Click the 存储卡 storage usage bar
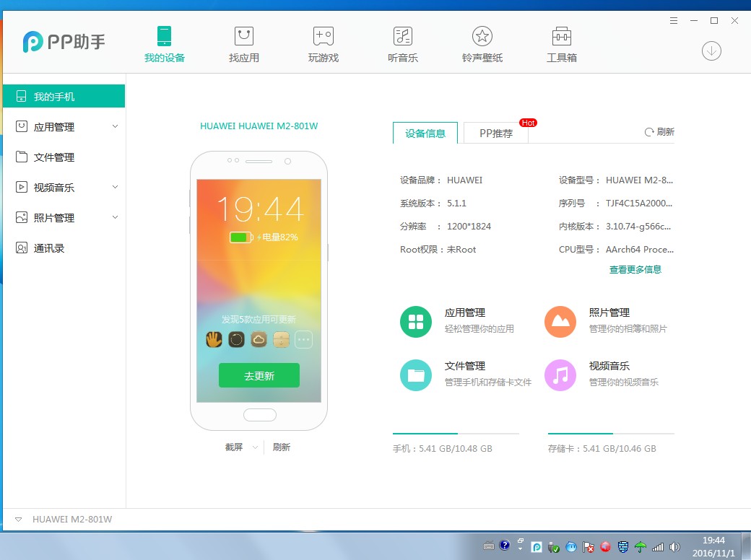 point(611,434)
